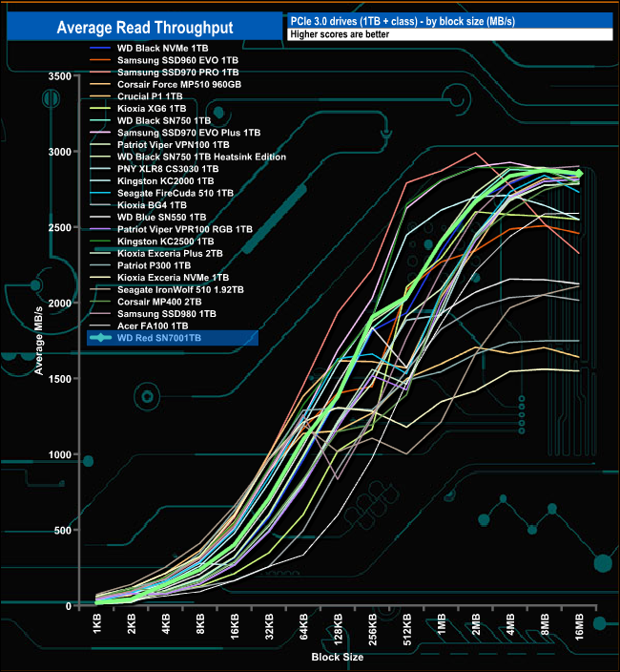
Task: Click the 'Kioxia XG6 1TB' legend label
Action: pyautogui.click(x=152, y=109)
